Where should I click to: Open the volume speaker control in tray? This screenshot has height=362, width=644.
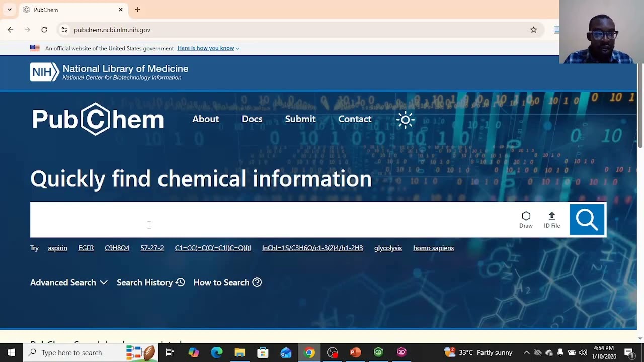(583, 353)
